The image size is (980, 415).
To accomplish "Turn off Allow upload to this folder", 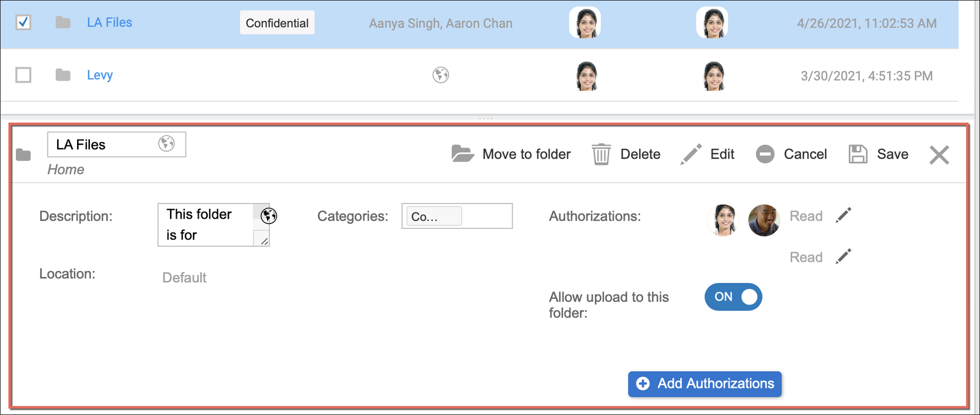I will coord(733,297).
